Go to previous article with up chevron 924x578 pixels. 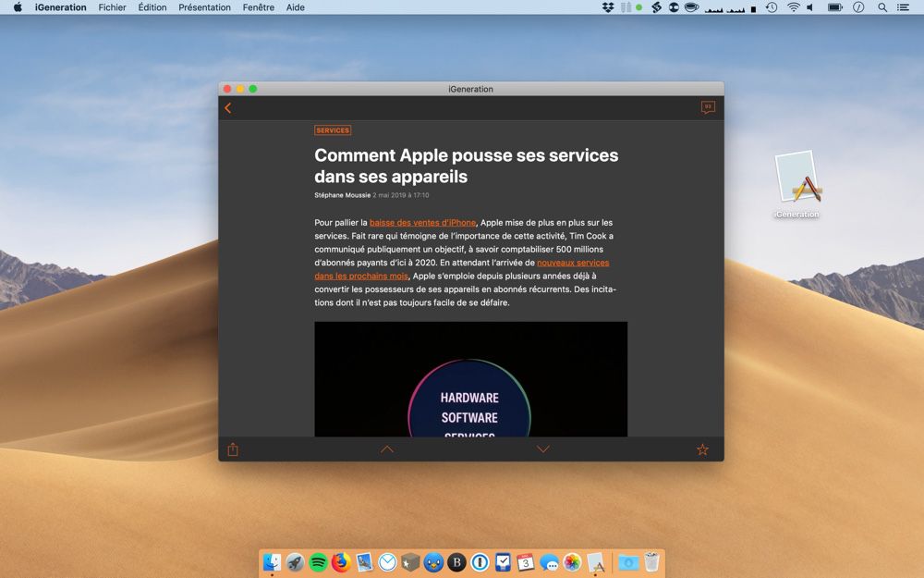coord(386,449)
